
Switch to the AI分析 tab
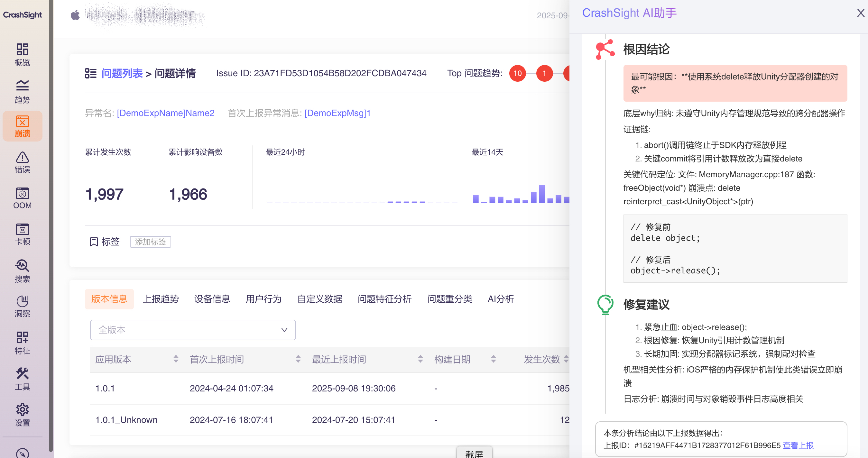tap(501, 299)
